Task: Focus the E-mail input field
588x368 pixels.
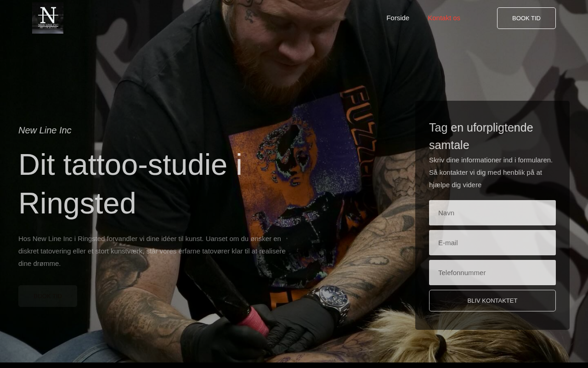Action: [x=492, y=242]
